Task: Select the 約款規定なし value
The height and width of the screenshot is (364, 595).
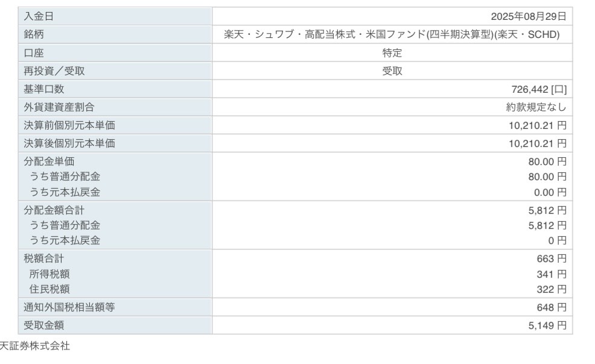Action: click(536, 108)
